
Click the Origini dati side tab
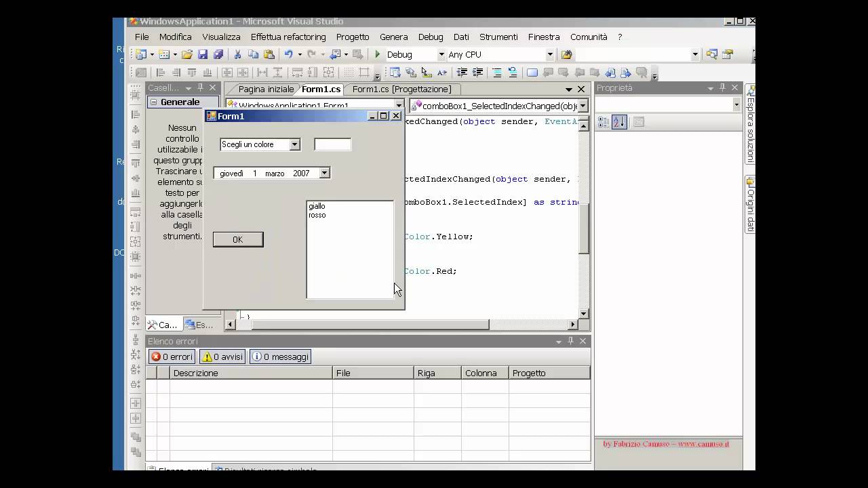point(750,205)
